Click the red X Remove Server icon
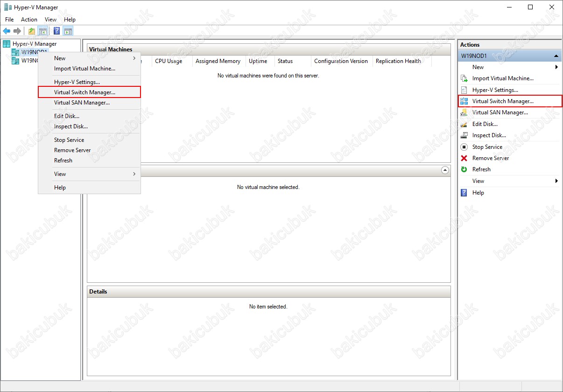 (x=464, y=158)
